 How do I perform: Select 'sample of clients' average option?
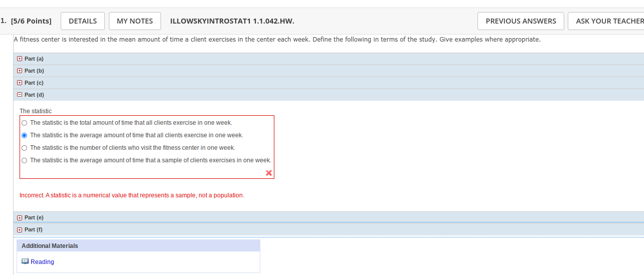coord(24,160)
